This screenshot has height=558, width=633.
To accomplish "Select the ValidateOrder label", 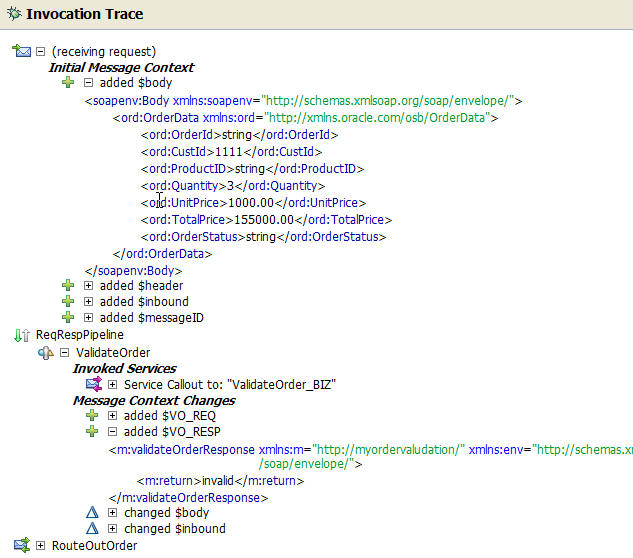I will (113, 352).
